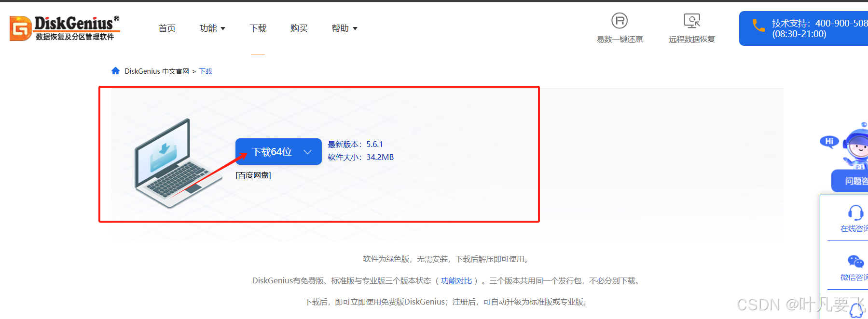The height and width of the screenshot is (319, 868).
Task: Click the 软件为绿色版 description line
Action: [447, 259]
